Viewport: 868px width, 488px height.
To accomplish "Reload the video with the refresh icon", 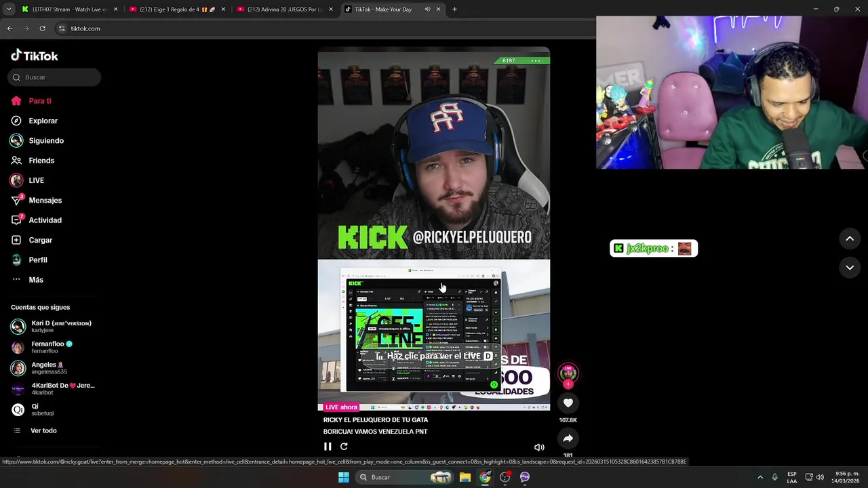I will [x=344, y=447].
